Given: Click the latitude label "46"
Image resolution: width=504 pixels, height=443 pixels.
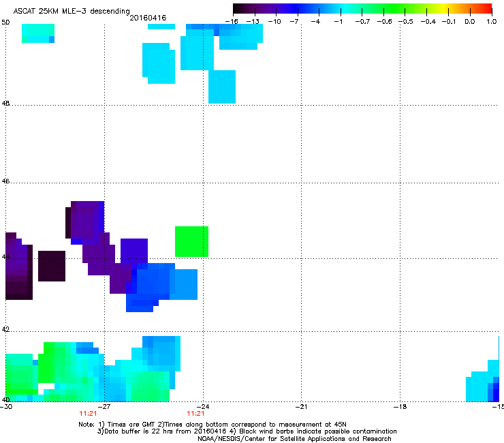Looking at the screenshot, I should 5,181.
